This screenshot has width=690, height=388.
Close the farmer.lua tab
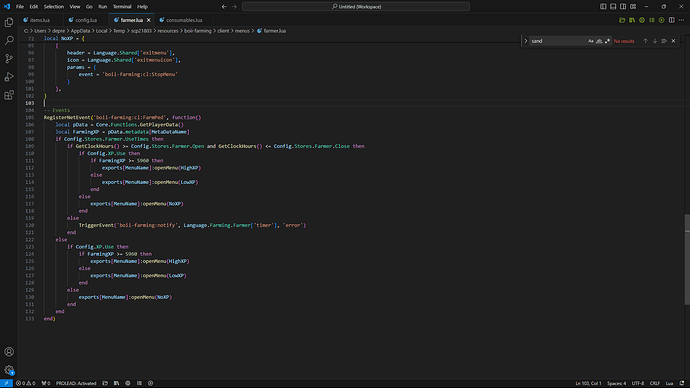pyautogui.click(x=149, y=20)
